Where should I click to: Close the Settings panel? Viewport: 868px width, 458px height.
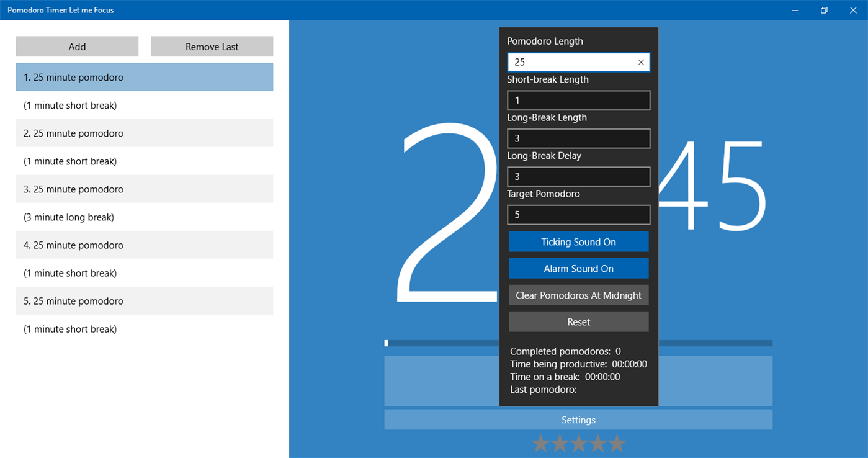pos(578,420)
